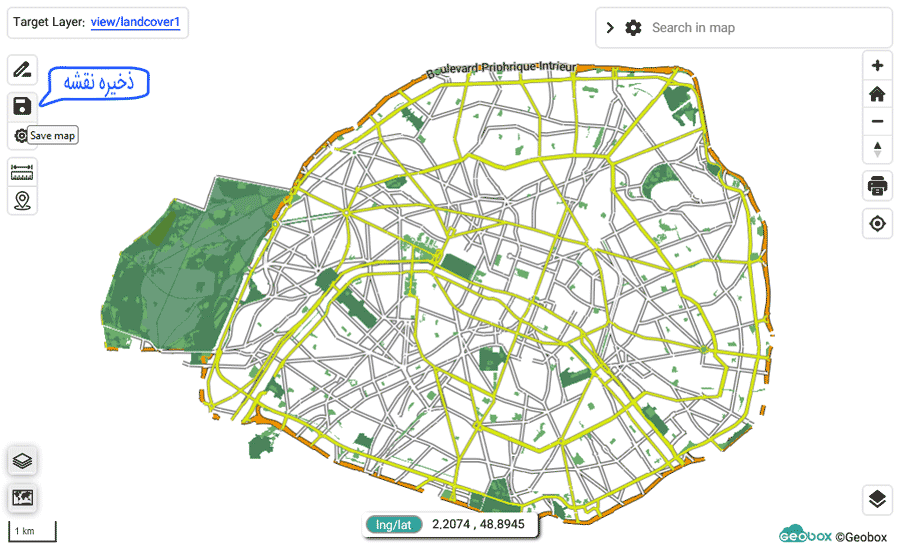This screenshot has height=548, width=900.
Task: Locate my position with target icon
Action: point(877,224)
